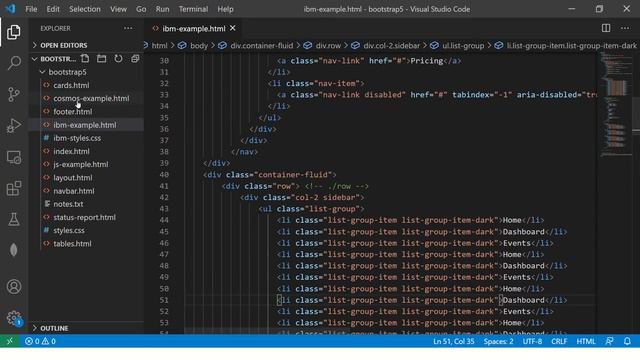Open the Go menu
640x360 pixels.
click(x=141, y=9)
